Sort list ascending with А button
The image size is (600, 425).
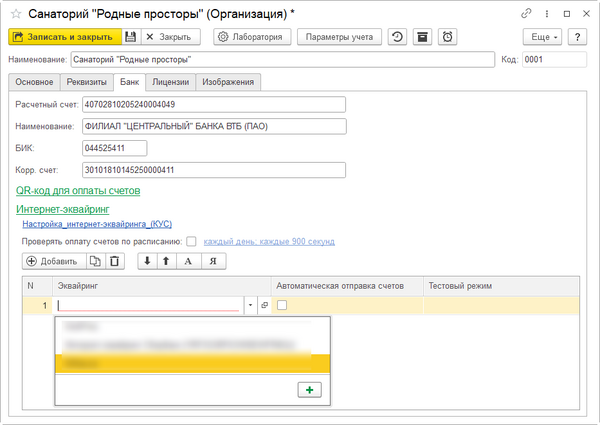tap(188, 261)
